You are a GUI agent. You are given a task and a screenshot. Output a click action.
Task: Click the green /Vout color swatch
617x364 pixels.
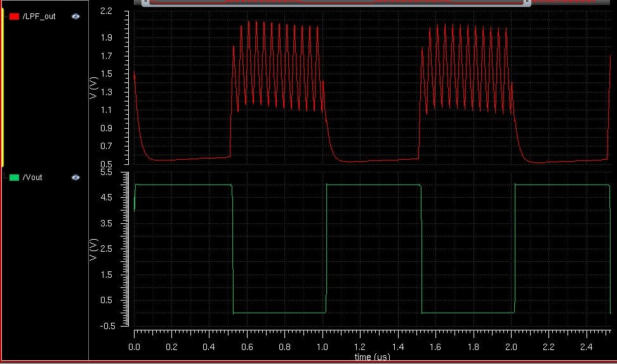point(14,178)
